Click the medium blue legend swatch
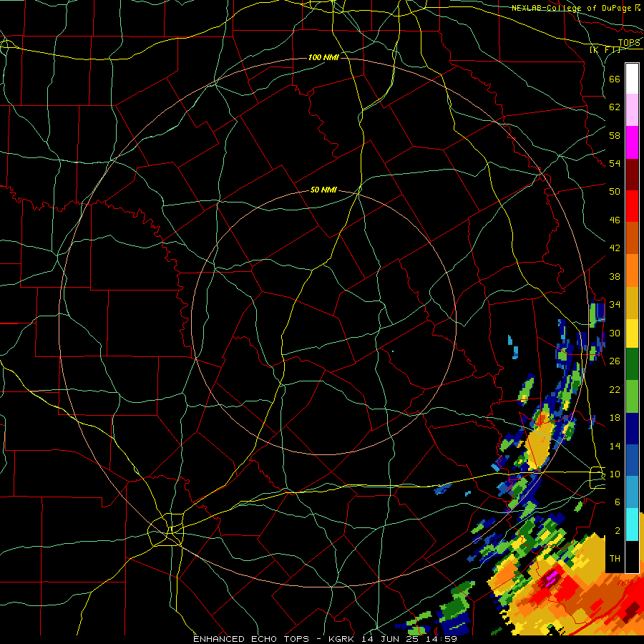 click(632, 460)
